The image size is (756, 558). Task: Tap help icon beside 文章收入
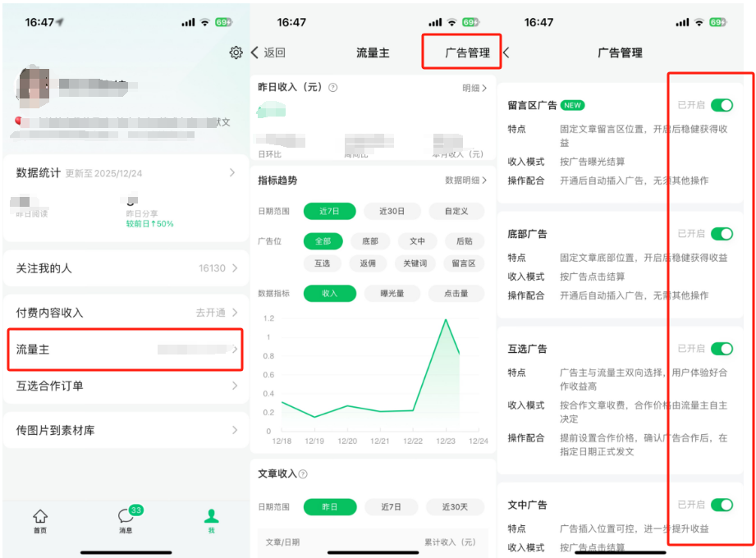coord(303,474)
